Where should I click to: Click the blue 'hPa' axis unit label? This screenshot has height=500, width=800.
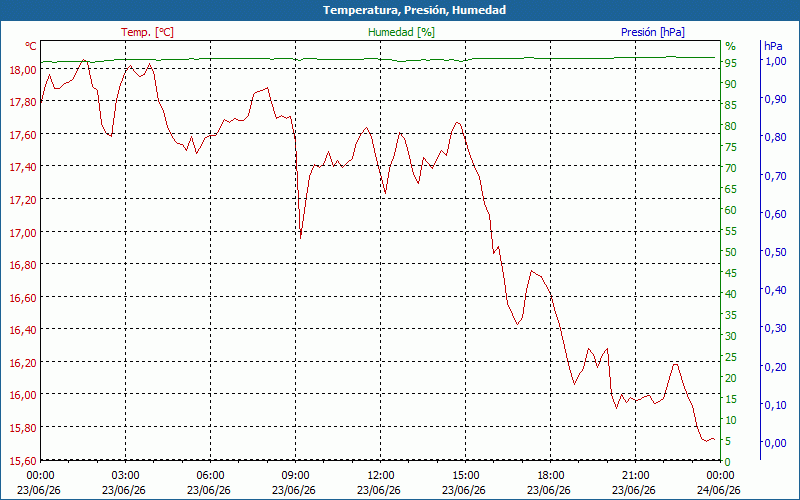773,46
